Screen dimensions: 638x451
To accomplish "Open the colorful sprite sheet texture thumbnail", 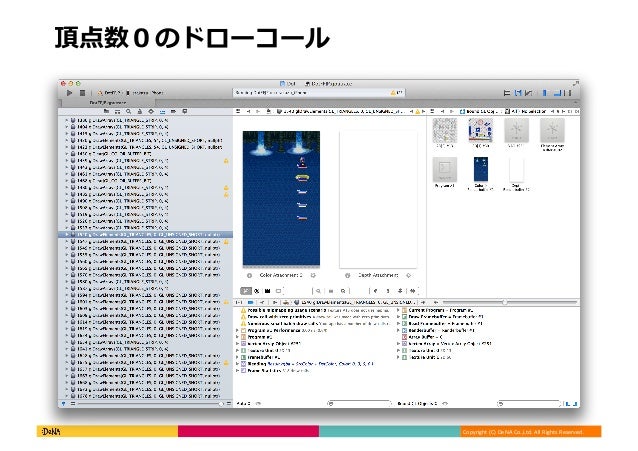I will pyautogui.click(x=480, y=130).
